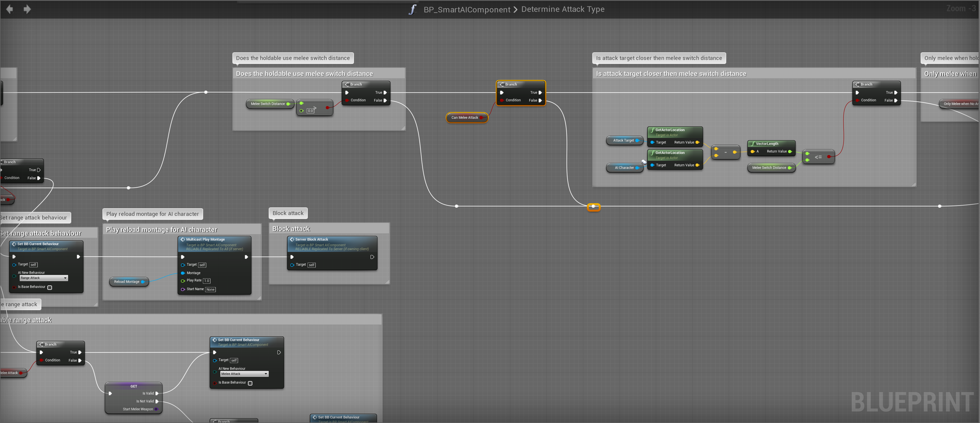Select the Reload Montage variable node

pos(127,282)
